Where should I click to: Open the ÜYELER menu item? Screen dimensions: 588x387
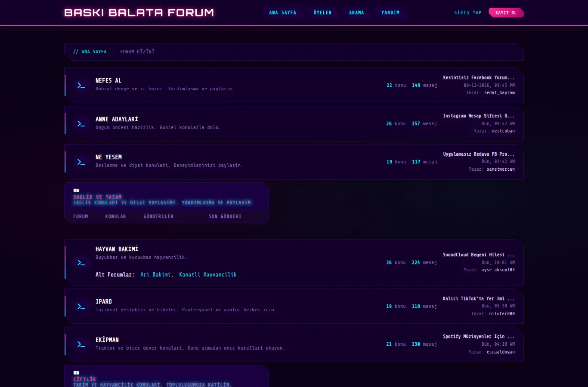point(322,13)
